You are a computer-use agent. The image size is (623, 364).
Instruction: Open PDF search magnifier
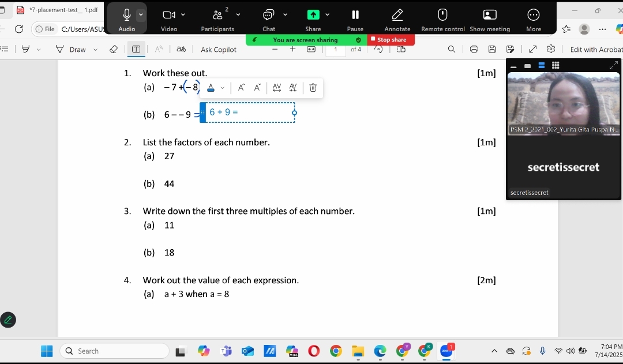coord(451,49)
